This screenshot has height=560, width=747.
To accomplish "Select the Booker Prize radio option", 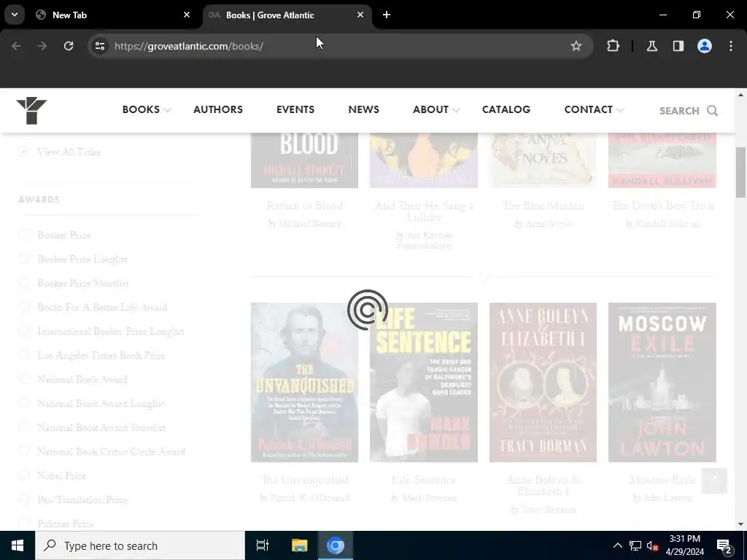I will tap(24, 234).
